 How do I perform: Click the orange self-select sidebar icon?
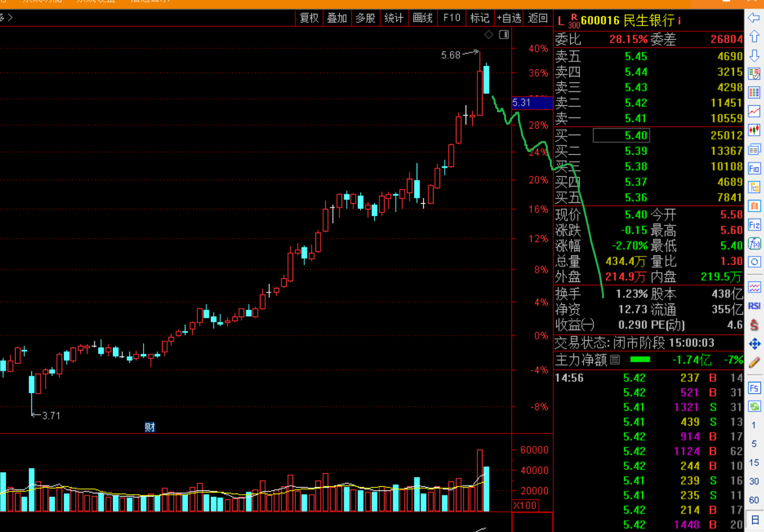tap(754, 206)
